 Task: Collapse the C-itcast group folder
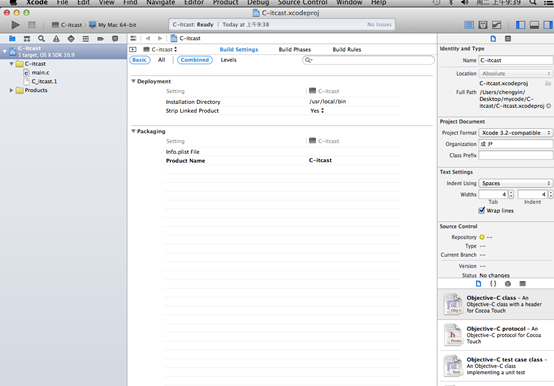point(11,64)
